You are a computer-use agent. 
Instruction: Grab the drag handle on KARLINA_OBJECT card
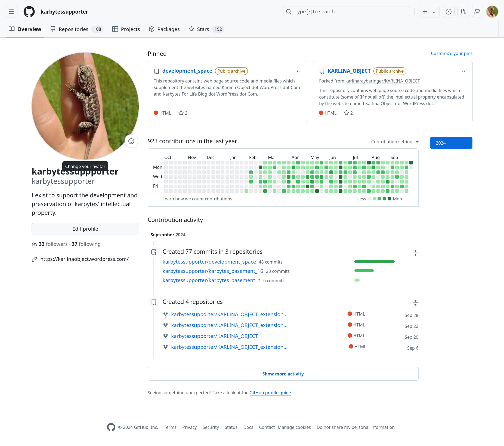pyautogui.click(x=463, y=72)
